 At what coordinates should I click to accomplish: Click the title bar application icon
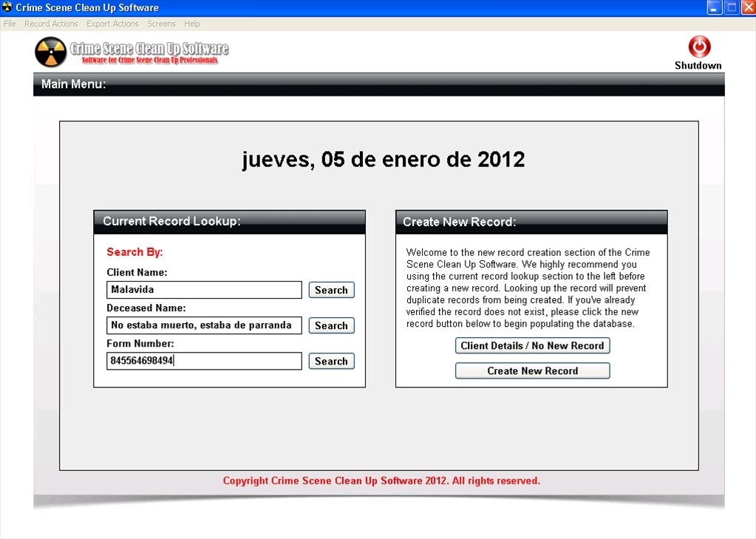pos(7,7)
